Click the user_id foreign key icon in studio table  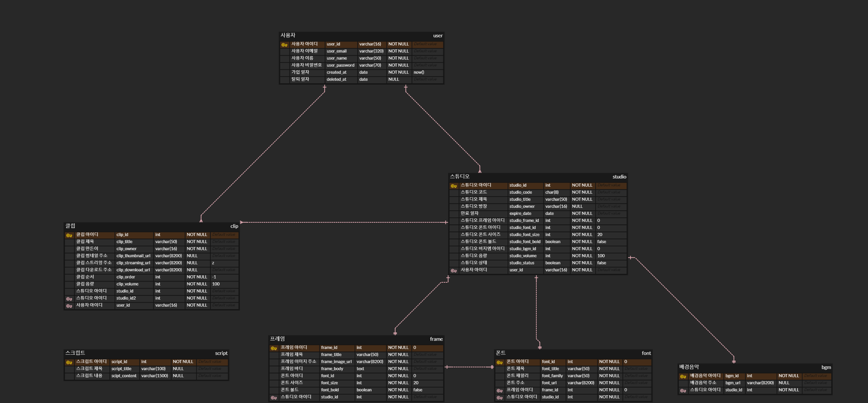pos(454,271)
